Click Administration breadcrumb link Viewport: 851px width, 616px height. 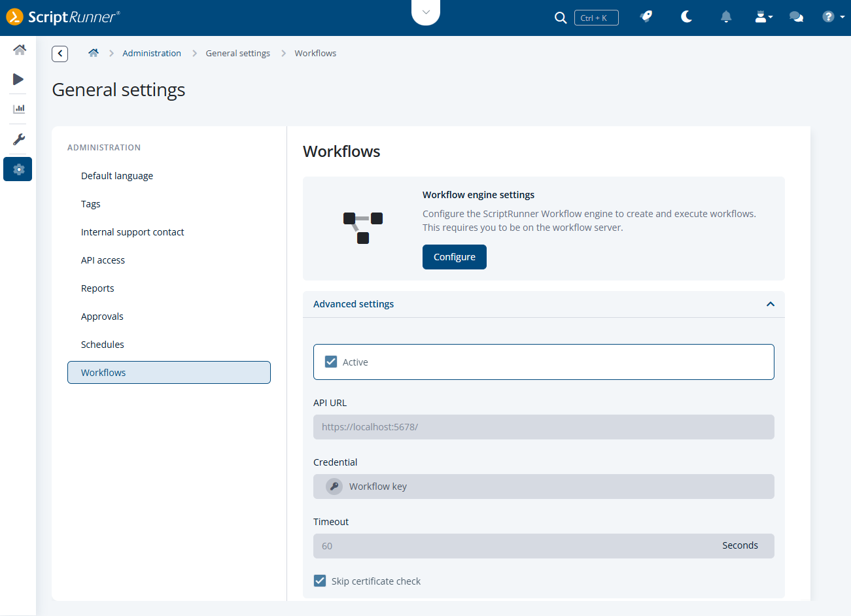(x=152, y=54)
